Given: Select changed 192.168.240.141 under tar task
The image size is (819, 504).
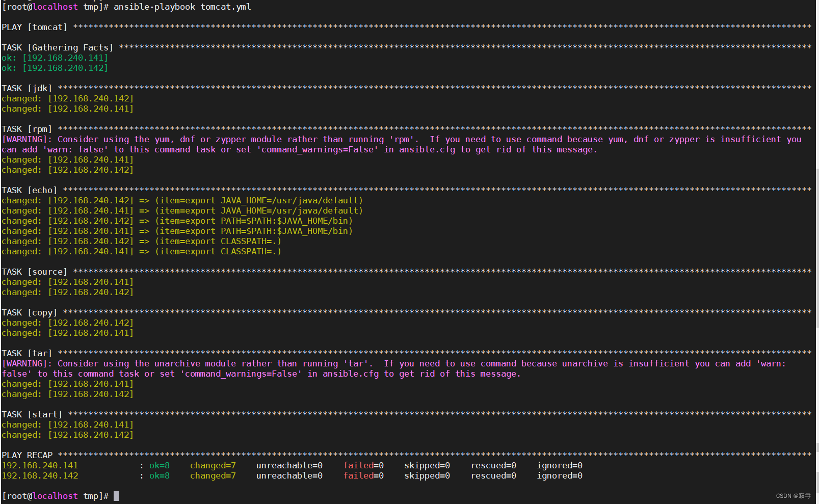Looking at the screenshot, I should coord(67,384).
